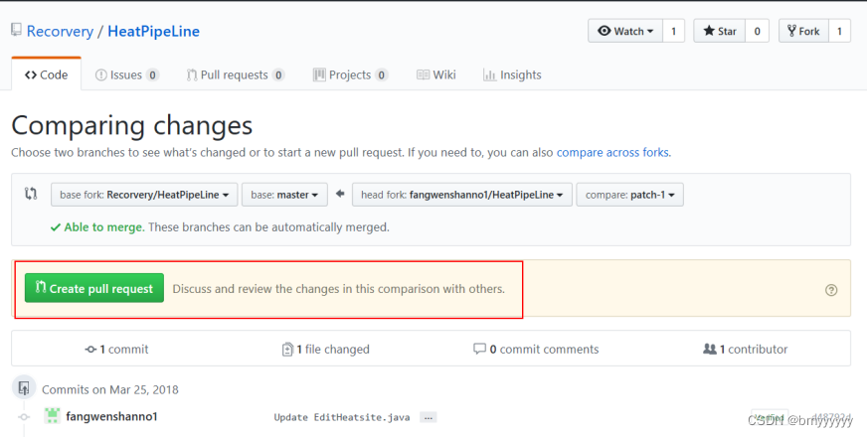Click the commits timeline push icon

tap(24, 387)
